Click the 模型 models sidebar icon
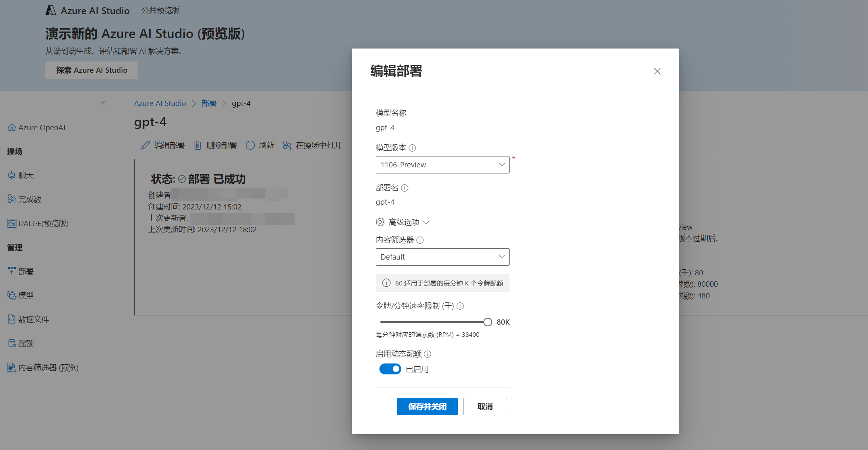Viewport: 868px width, 450px height. coord(12,296)
